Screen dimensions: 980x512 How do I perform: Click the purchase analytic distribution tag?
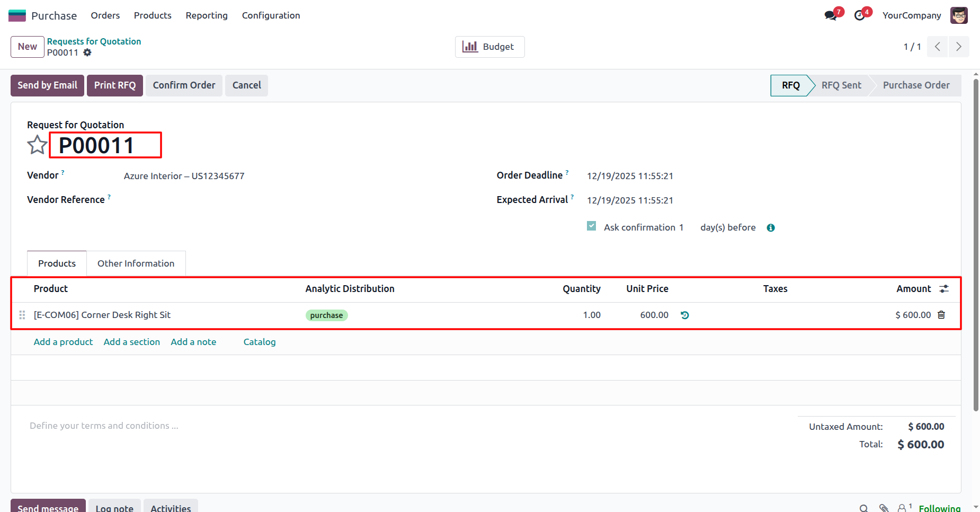tap(326, 315)
